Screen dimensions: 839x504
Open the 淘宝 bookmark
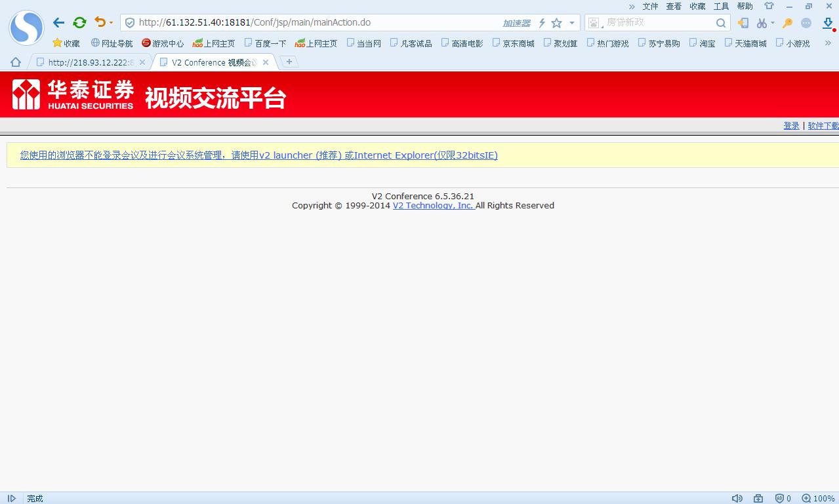click(703, 43)
